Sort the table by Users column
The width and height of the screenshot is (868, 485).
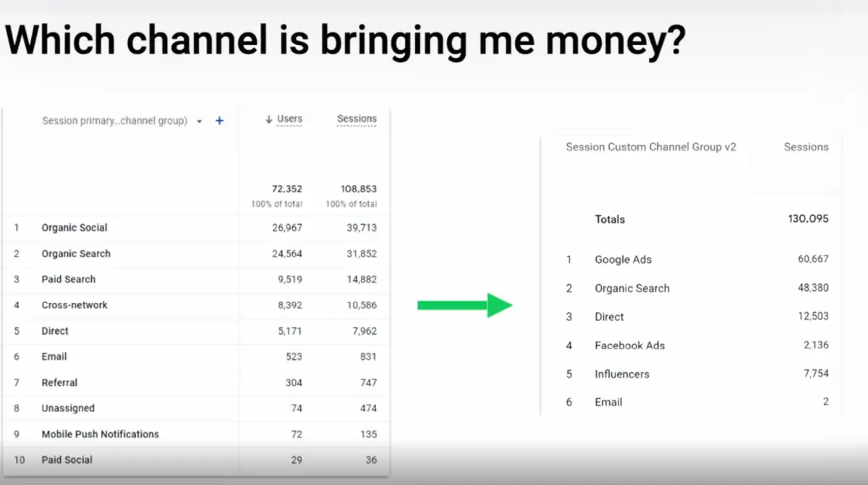[x=289, y=119]
